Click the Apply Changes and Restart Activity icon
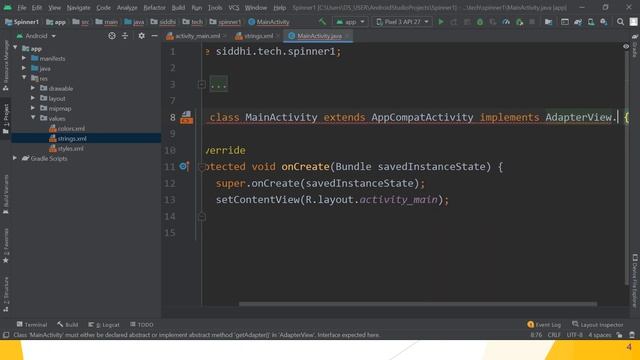Image resolution: width=640 pixels, height=360 pixels. point(454,22)
